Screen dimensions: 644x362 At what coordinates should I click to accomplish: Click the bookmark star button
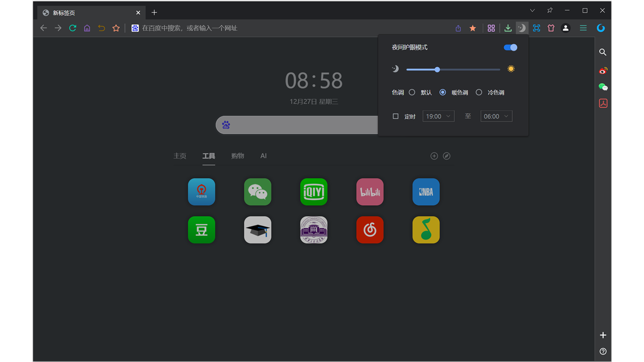pyautogui.click(x=472, y=28)
